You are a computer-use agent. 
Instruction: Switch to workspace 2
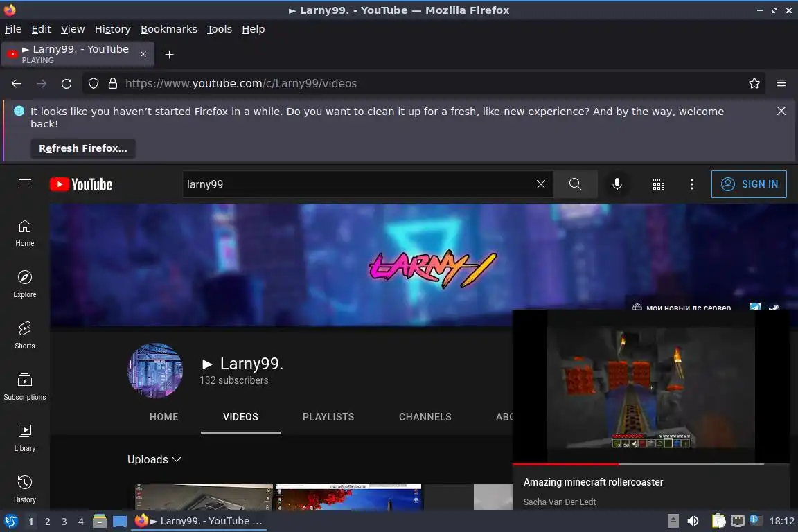coord(47,522)
